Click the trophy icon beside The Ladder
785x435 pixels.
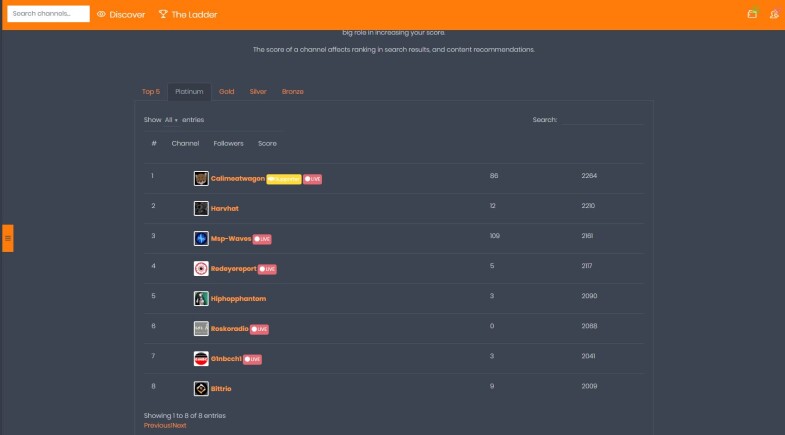point(163,14)
